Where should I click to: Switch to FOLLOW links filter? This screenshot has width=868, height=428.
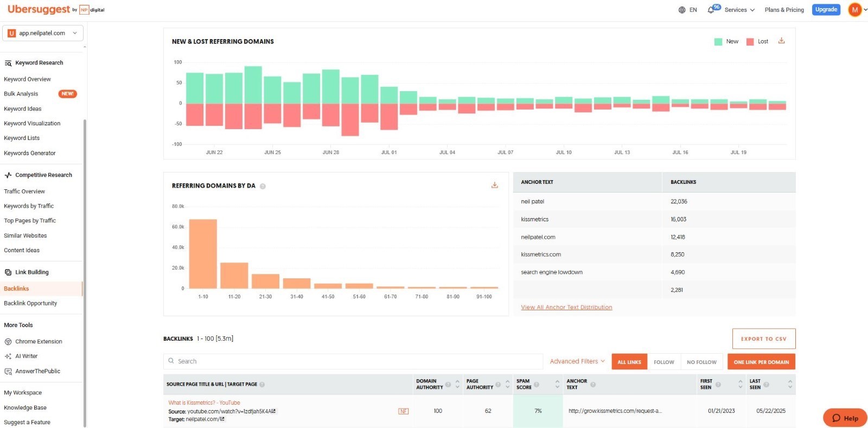pos(663,362)
